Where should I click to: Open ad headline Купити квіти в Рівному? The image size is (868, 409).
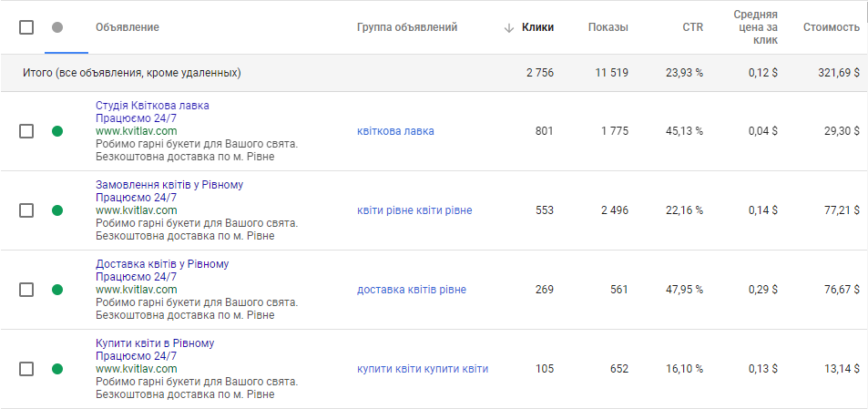tap(155, 343)
